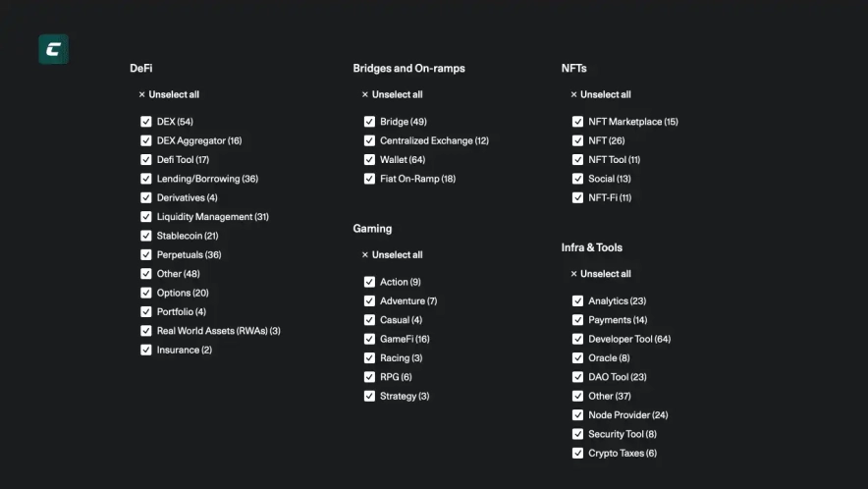Click Unselect all under Bridges and On-ramps
Image resolution: width=868 pixels, height=489 pixels.
click(x=392, y=94)
